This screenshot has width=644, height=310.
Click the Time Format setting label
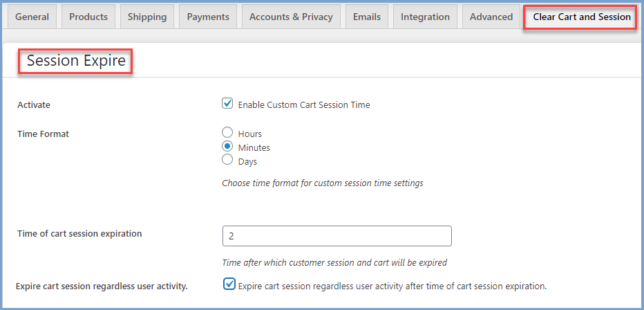point(43,134)
